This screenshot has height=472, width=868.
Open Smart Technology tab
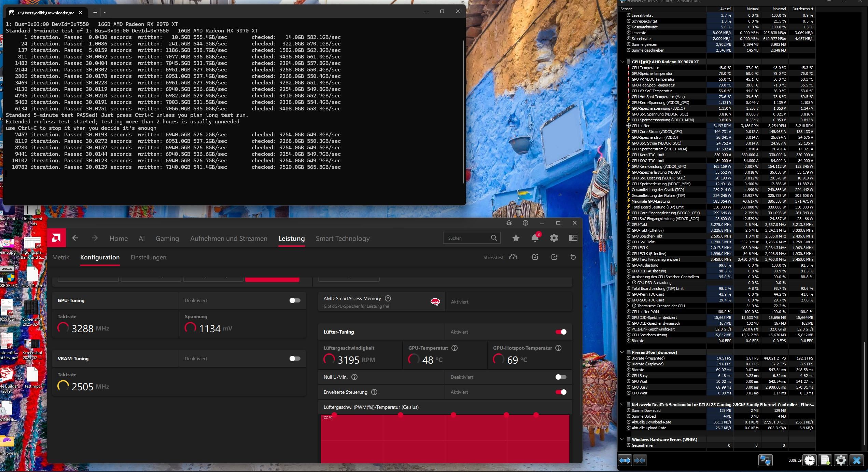[x=342, y=238]
